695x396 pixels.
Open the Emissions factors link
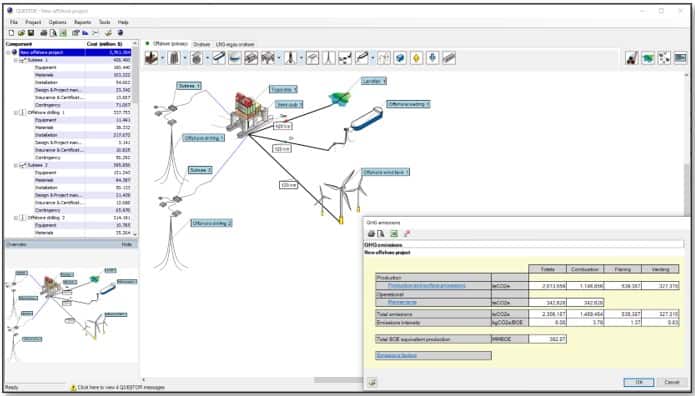point(396,356)
